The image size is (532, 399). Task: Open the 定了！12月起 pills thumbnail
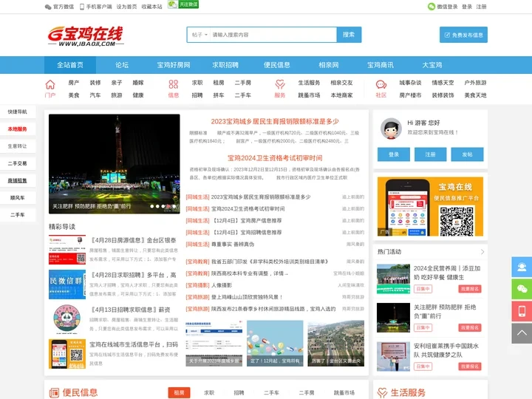pos(275,344)
